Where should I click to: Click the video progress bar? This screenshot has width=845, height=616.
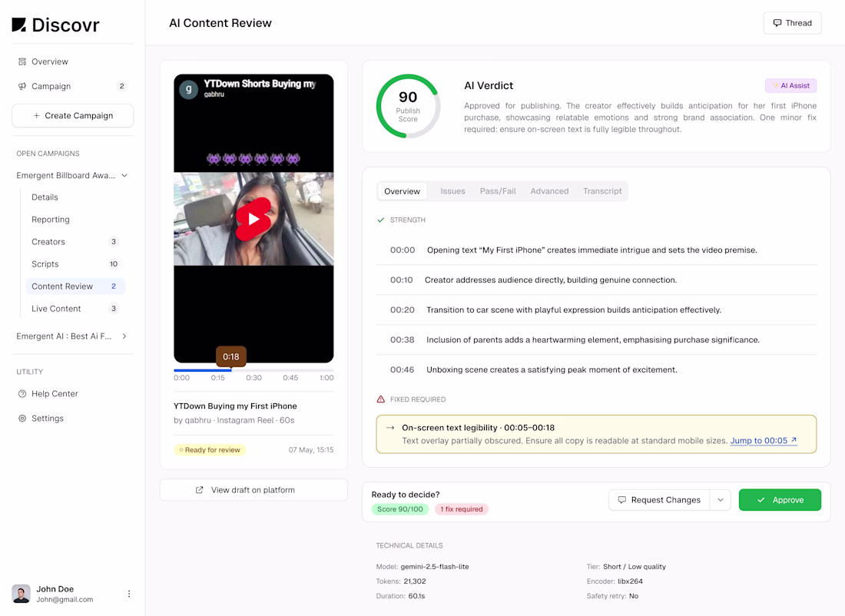253,370
